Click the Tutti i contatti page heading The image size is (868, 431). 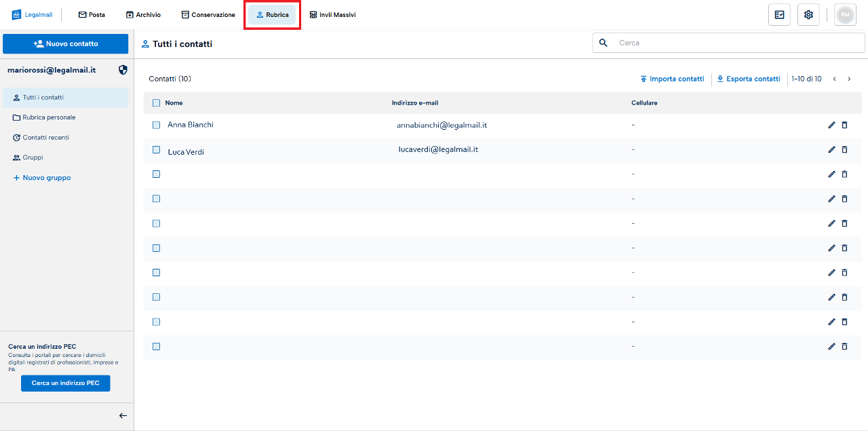(x=182, y=44)
